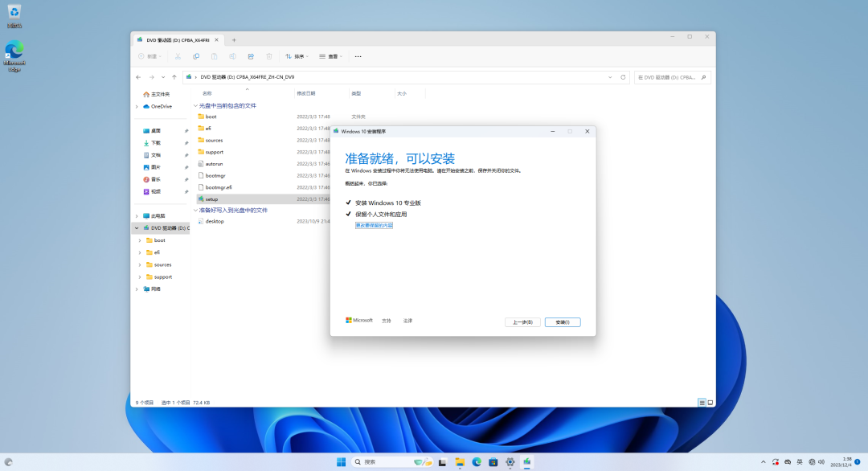
Task: Expand 网络 in the navigation pane
Action: click(137, 289)
